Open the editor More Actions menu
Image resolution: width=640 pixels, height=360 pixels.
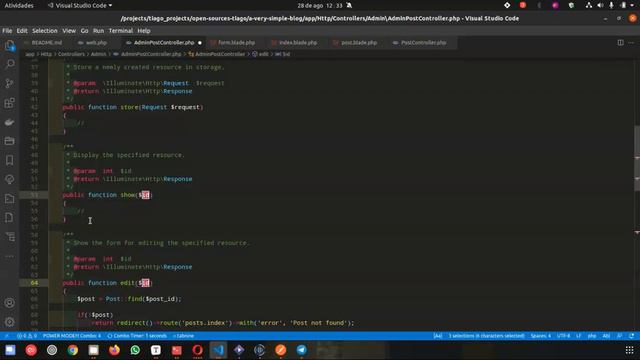click(631, 42)
